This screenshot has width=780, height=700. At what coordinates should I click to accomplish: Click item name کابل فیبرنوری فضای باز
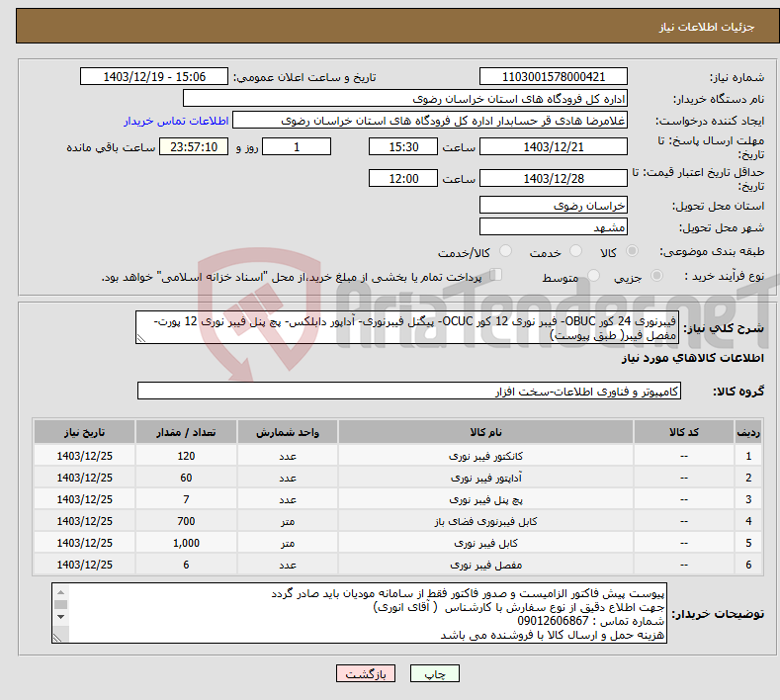[485, 521]
